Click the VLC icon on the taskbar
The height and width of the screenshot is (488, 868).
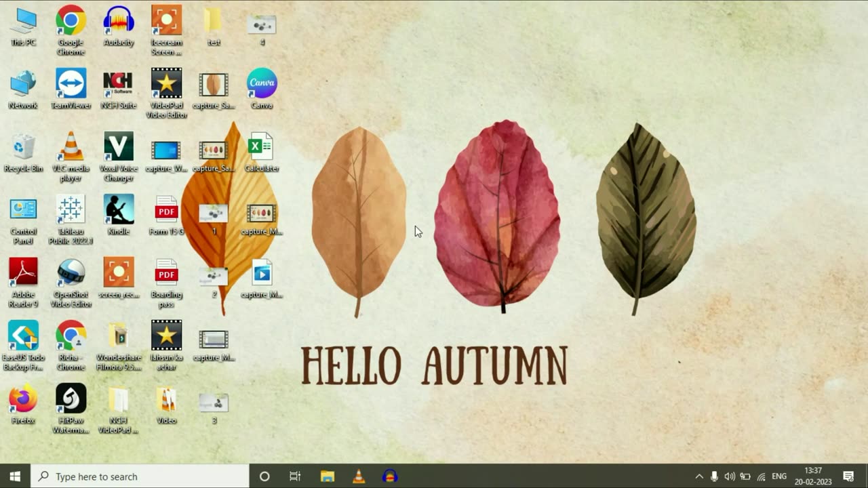[359, 476]
